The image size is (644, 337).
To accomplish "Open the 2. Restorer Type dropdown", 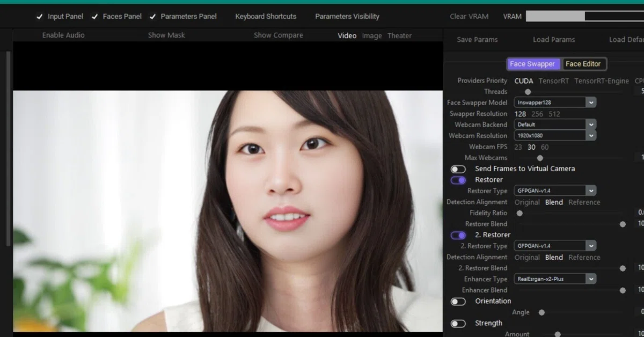I will pyautogui.click(x=555, y=246).
